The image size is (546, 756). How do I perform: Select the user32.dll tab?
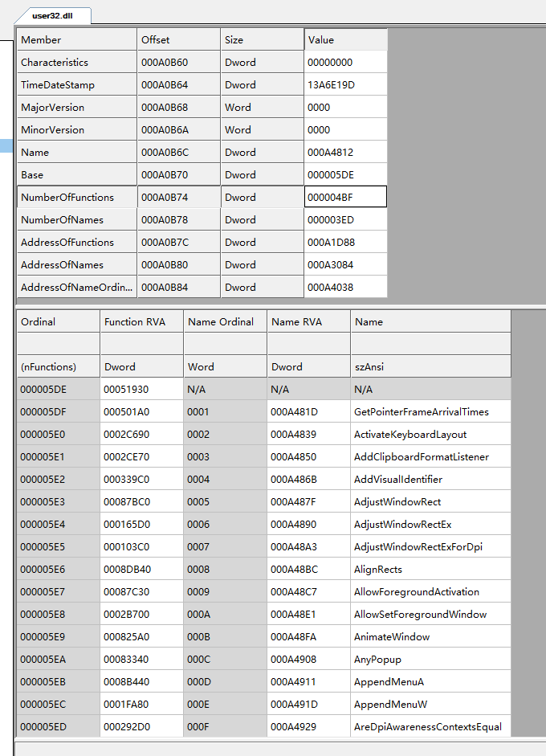click(52, 15)
